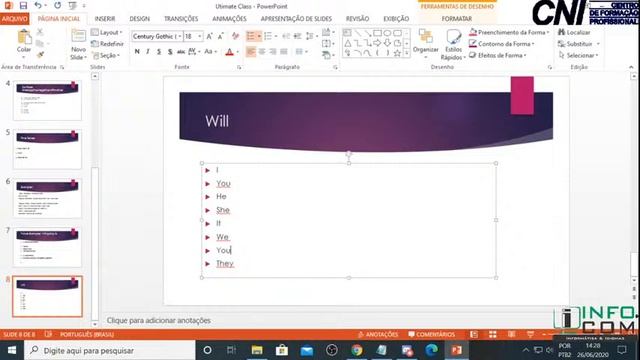The width and height of the screenshot is (640, 360).
Task: Click Localizar to find text
Action: [x=574, y=32]
